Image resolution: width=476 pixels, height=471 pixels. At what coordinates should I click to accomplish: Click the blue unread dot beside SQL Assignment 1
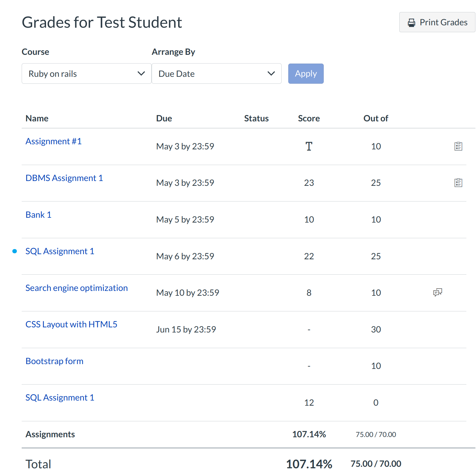(x=14, y=251)
